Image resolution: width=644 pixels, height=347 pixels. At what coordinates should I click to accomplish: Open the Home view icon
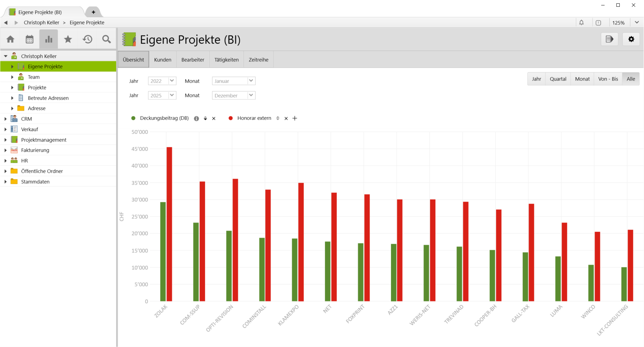tap(10, 39)
